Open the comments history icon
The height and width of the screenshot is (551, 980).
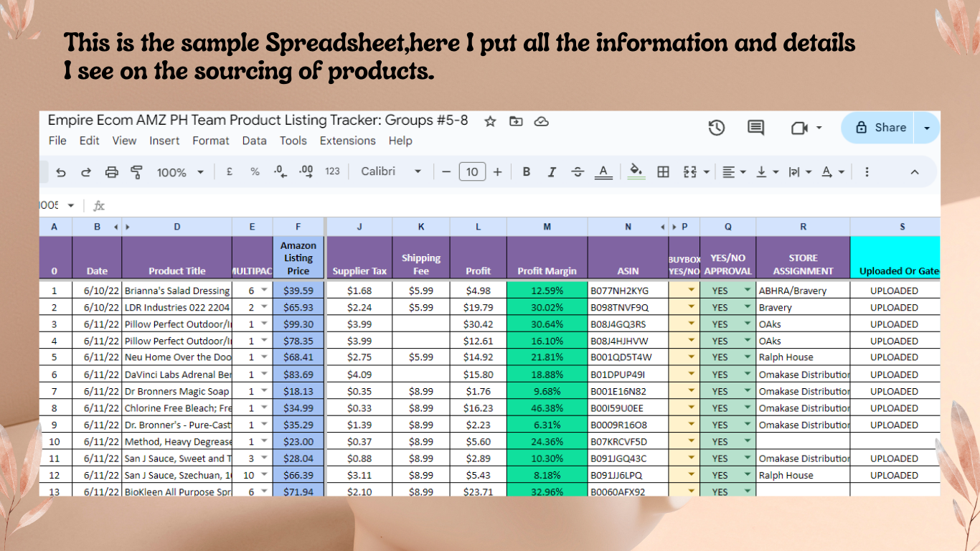pos(755,128)
